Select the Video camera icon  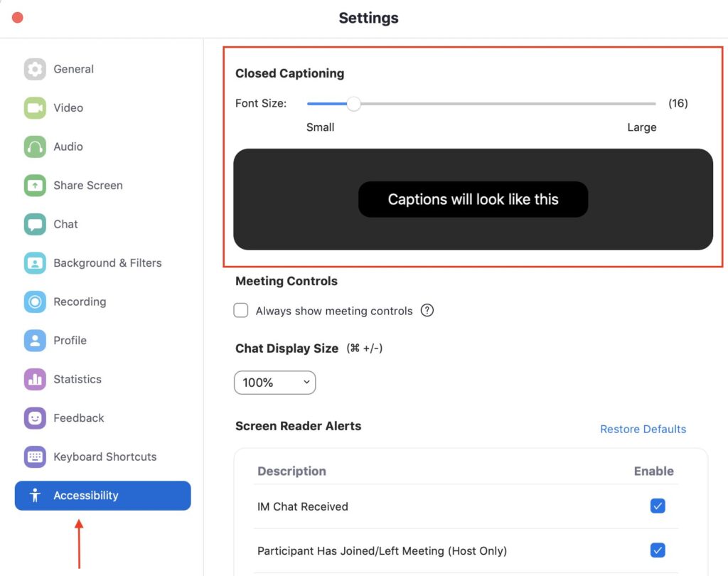click(x=35, y=108)
